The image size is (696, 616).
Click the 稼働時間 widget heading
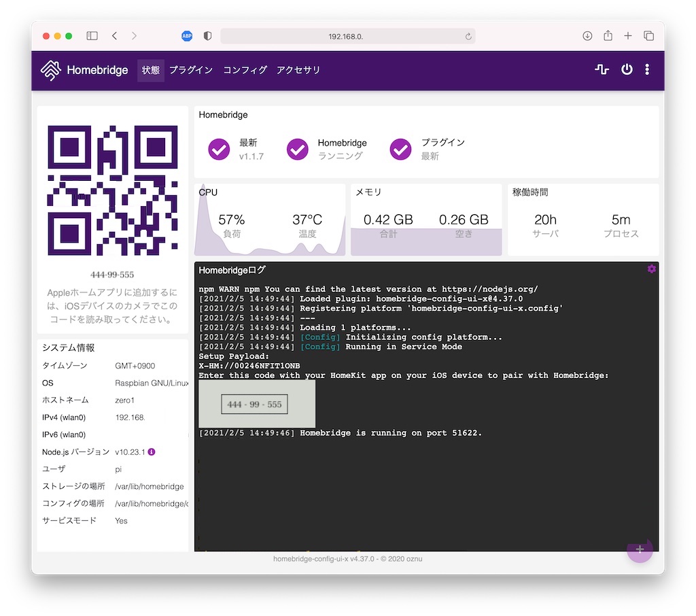point(530,192)
